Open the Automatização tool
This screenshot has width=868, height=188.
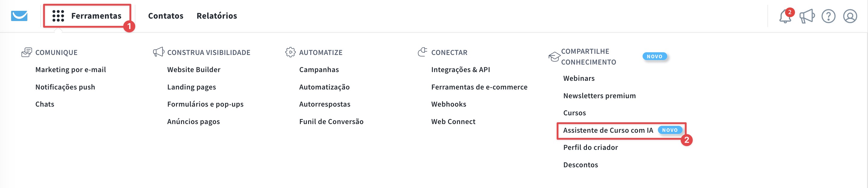coord(324,87)
